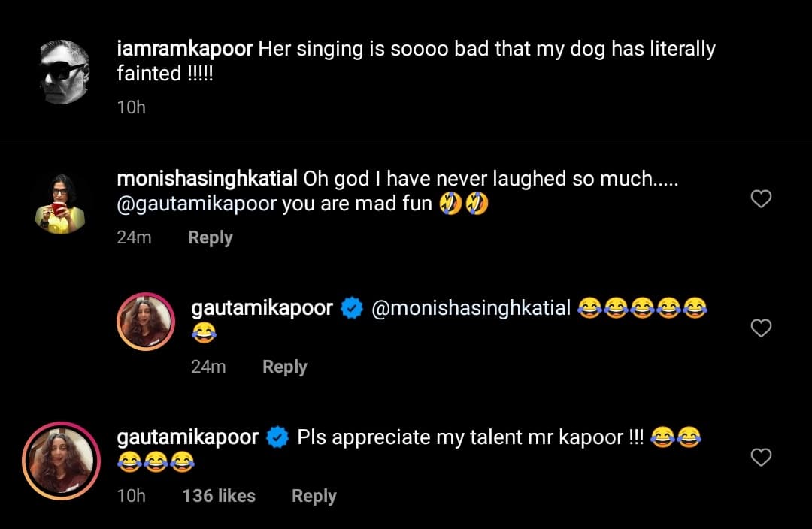Click gautamikapoor's username on the 'Pls appreciate' comment

188,437
